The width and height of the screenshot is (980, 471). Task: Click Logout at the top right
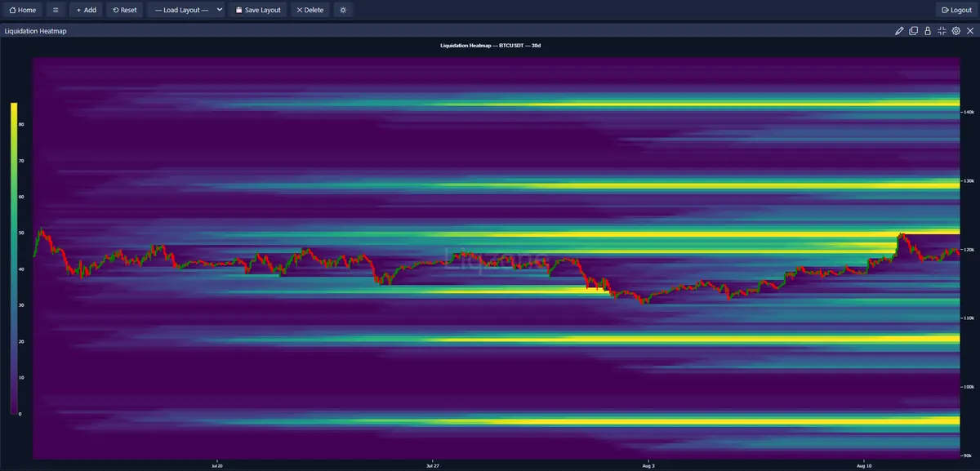[x=955, y=10]
